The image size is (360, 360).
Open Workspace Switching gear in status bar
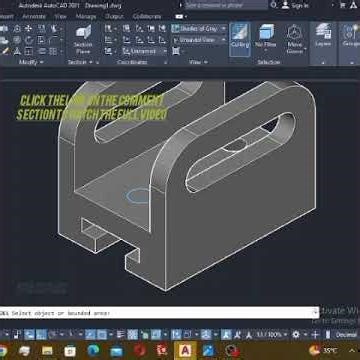pos(296,334)
